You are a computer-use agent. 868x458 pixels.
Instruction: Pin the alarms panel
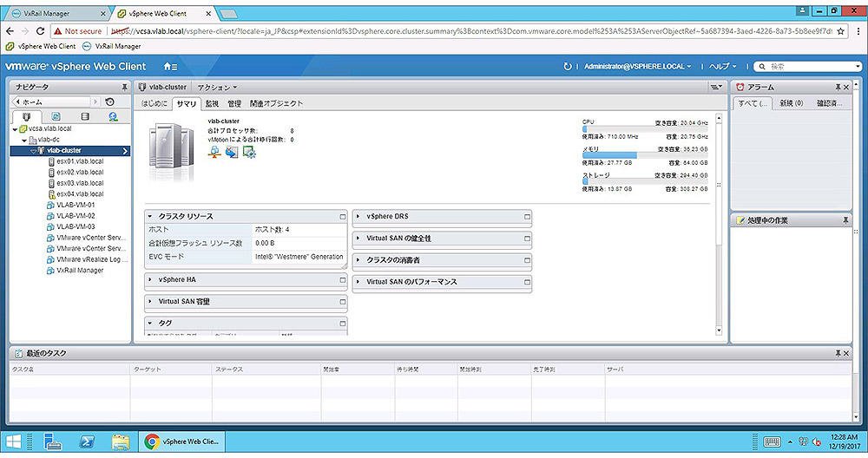[x=838, y=88]
